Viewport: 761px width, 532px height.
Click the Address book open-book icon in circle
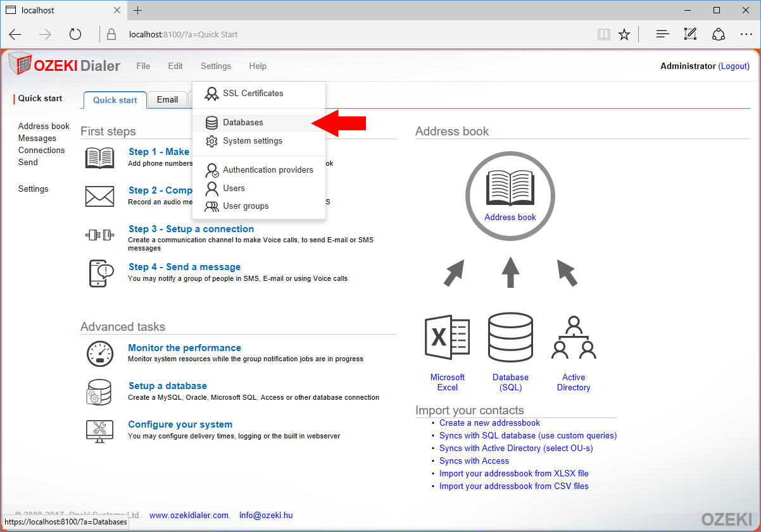pos(510,187)
